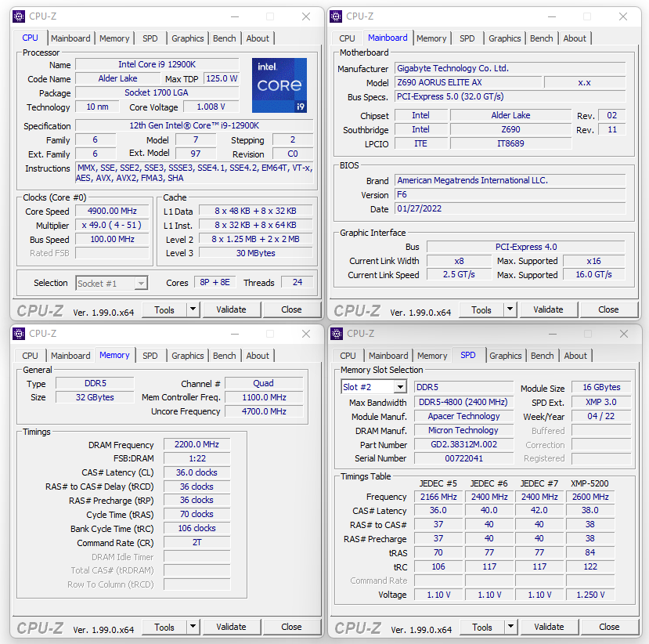
Task: Open SPD tab in CPU window
Action: click(150, 38)
